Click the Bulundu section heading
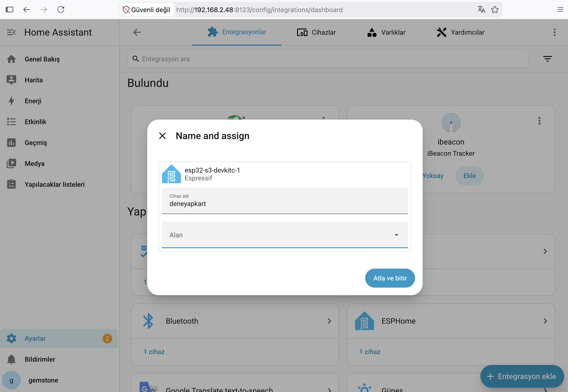 148,83
